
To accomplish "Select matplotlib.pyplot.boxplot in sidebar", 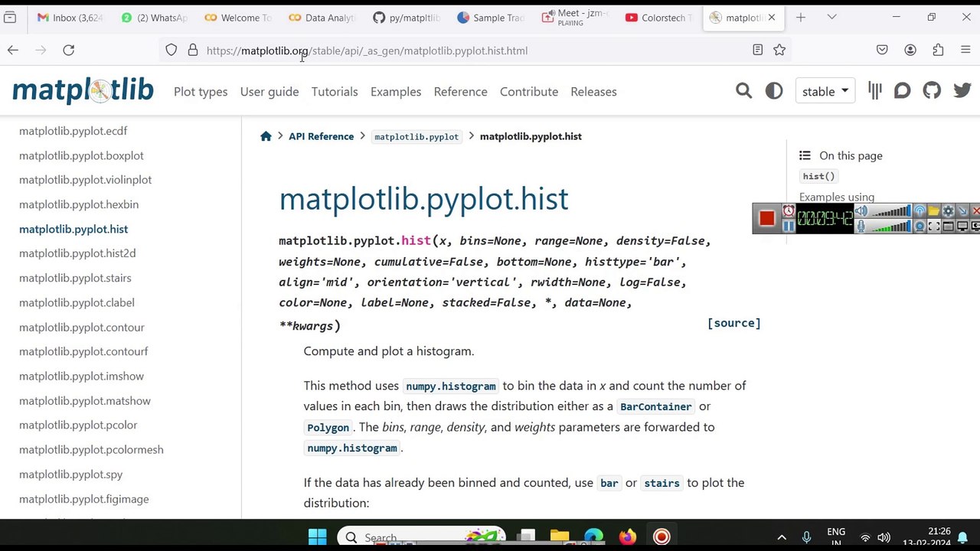I will (81, 155).
